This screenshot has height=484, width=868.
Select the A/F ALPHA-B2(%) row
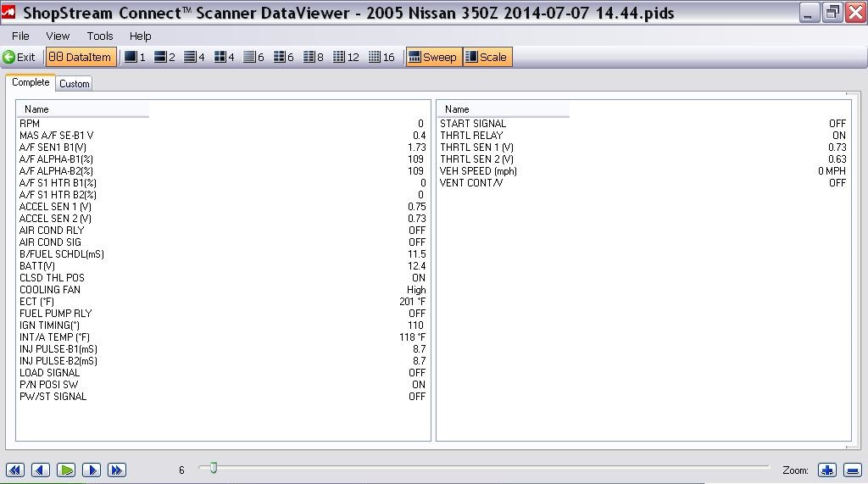pyautogui.click(x=223, y=171)
